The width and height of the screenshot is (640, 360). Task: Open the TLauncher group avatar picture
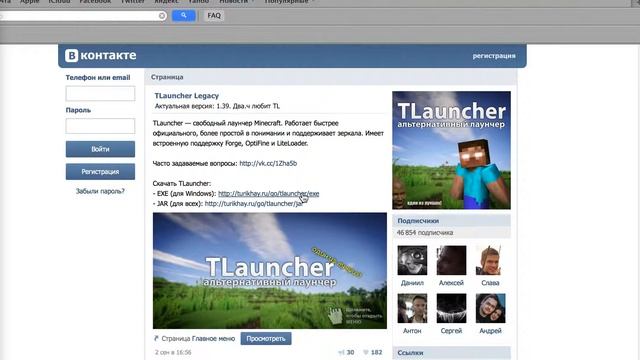451,150
